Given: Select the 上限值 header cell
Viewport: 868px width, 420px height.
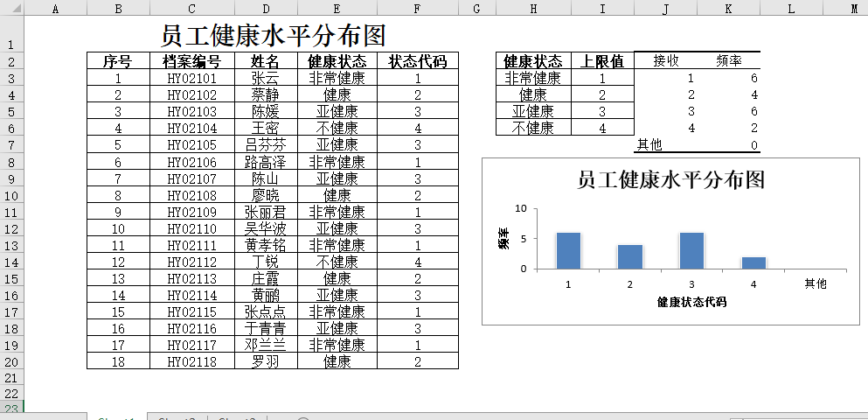Looking at the screenshot, I should [x=602, y=61].
